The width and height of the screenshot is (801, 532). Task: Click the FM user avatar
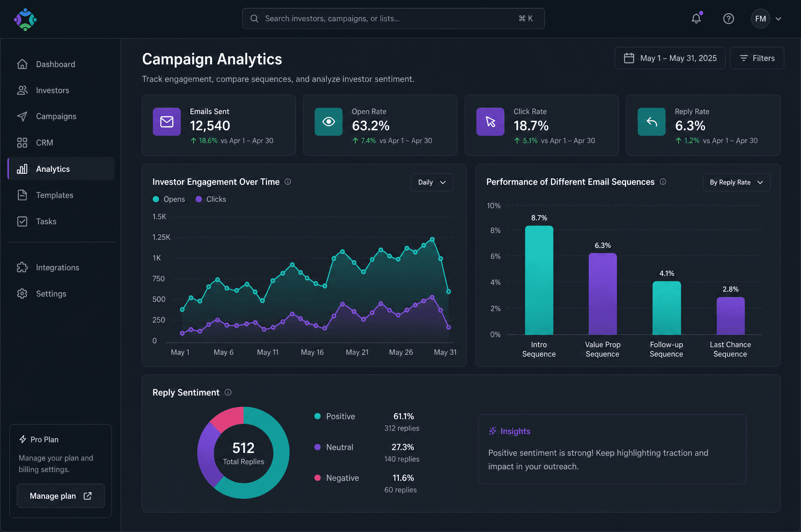760,19
